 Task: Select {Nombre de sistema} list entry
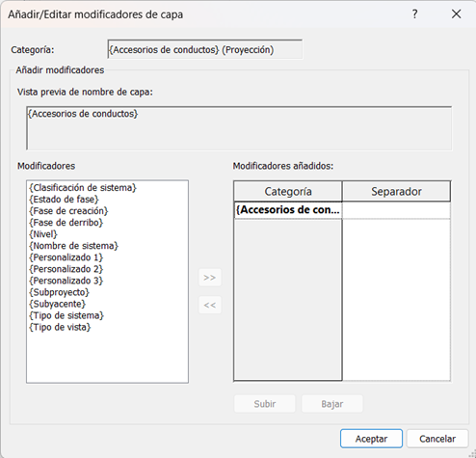click(x=74, y=246)
